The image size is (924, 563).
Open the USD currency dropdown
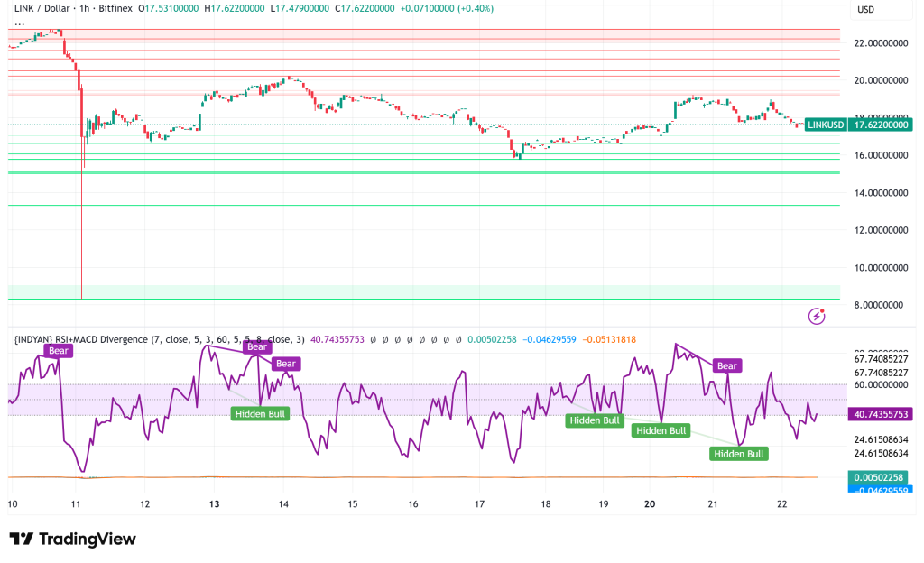[x=865, y=9]
